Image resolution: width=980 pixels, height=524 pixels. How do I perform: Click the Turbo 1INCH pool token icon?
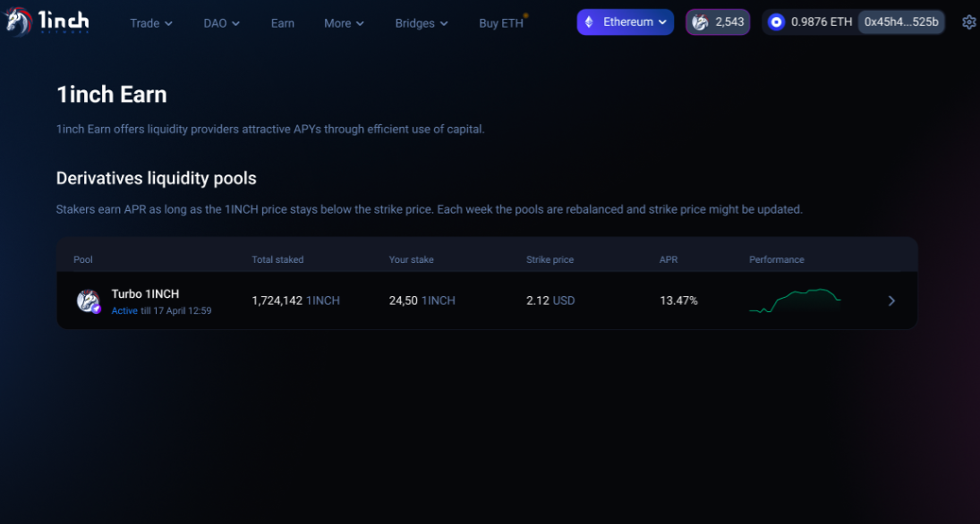click(88, 300)
